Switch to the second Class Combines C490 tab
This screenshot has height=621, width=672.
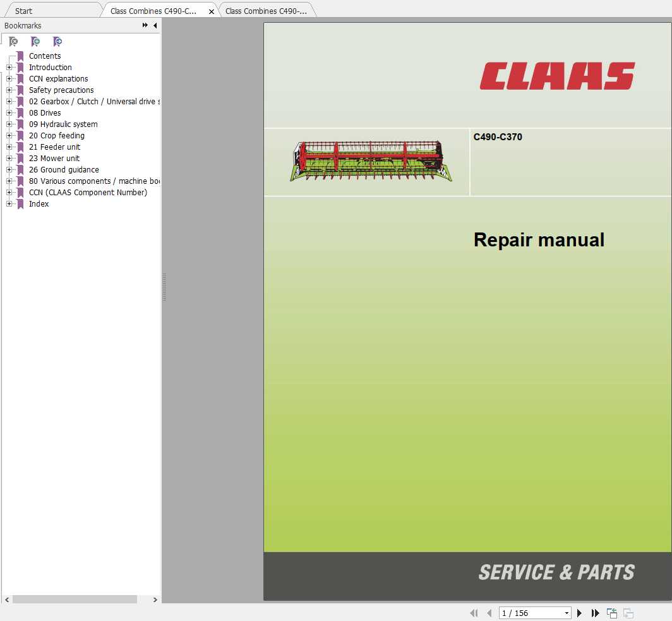[266, 11]
